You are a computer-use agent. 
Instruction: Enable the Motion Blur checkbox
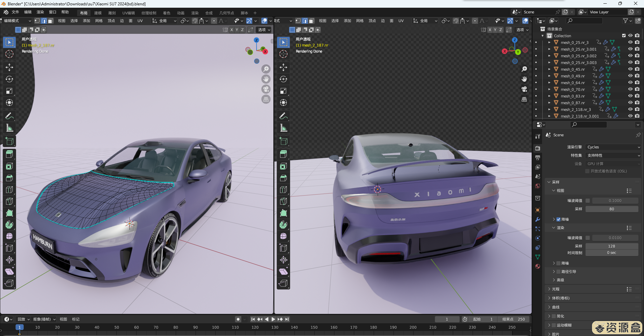(x=554, y=325)
